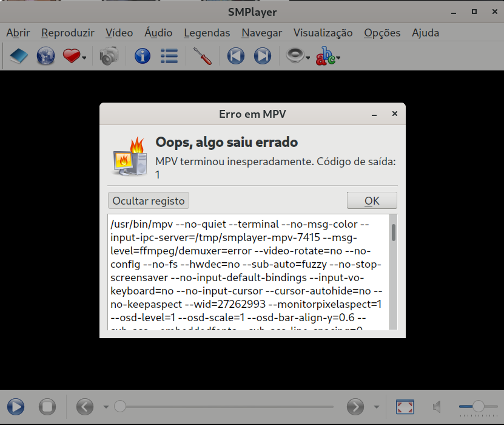Click the error log vertical scrollbar
Image resolution: width=504 pixels, height=425 pixels.
(x=393, y=273)
